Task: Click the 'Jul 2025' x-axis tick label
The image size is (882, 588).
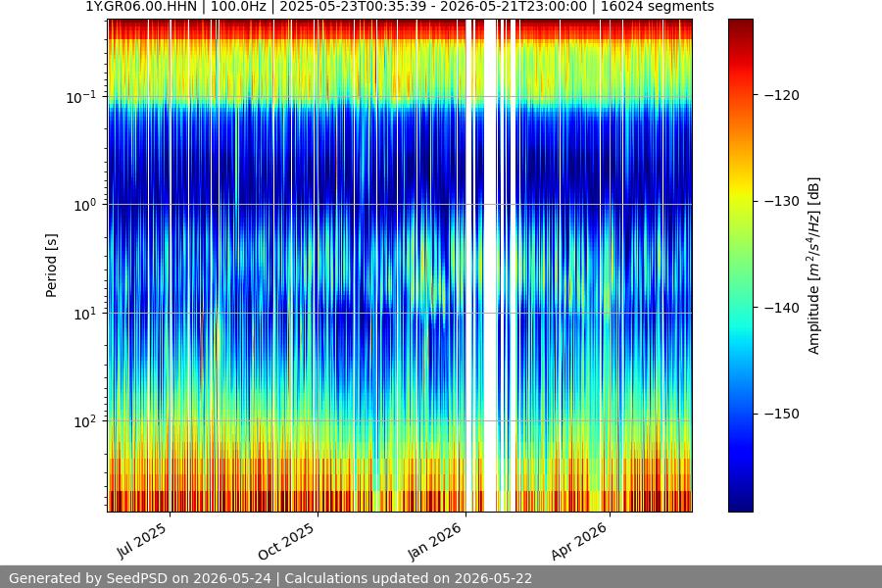Action: tap(142, 541)
